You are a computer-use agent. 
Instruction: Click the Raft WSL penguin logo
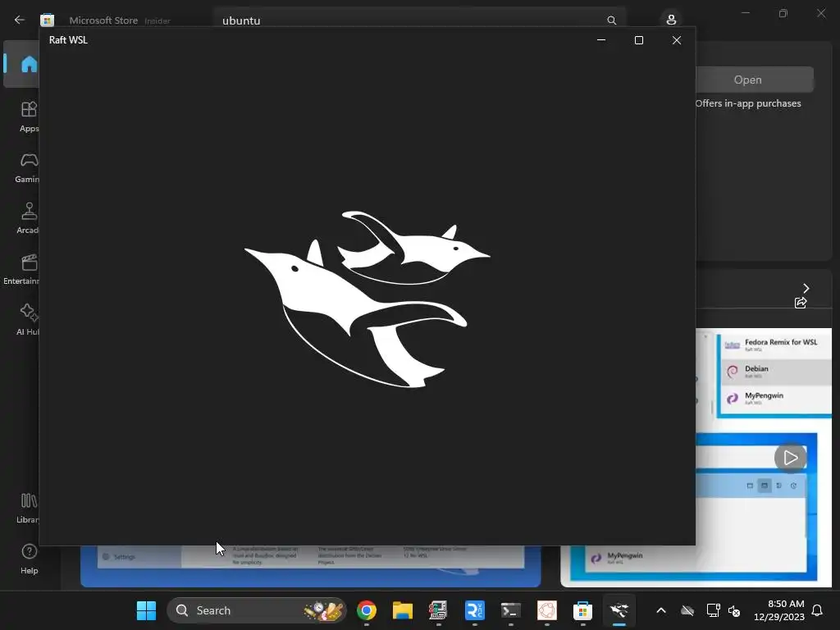tap(367, 299)
